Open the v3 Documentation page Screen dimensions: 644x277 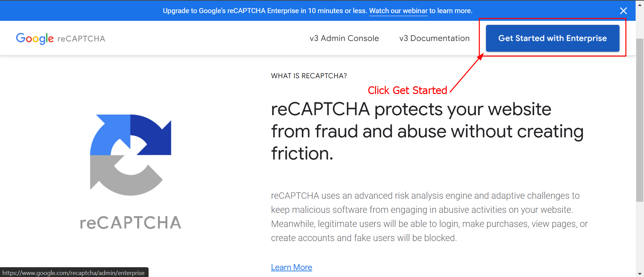click(434, 38)
